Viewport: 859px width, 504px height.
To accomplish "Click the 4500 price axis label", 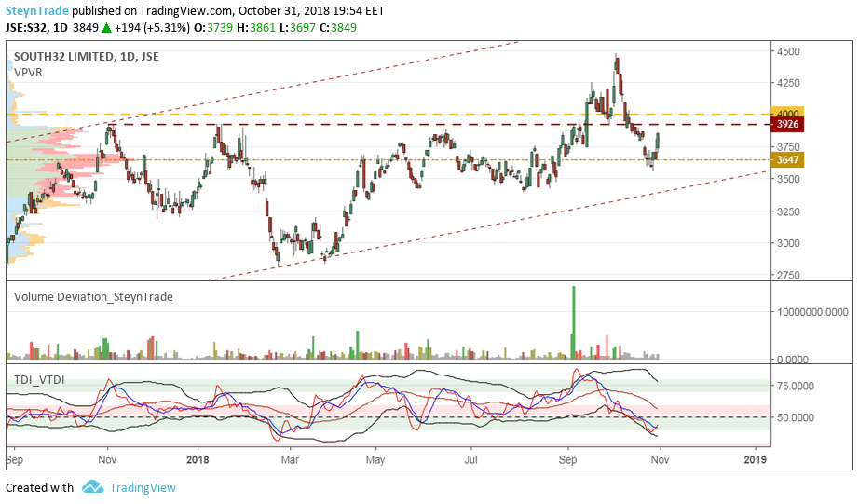I will [x=788, y=51].
